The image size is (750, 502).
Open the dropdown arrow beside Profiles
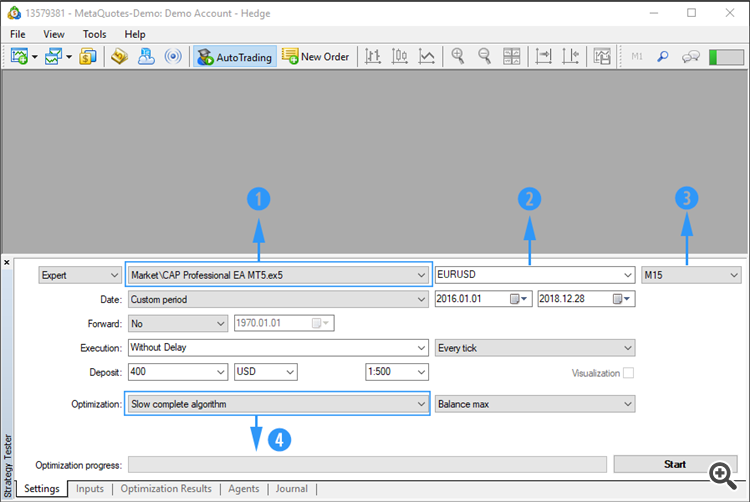pos(69,57)
